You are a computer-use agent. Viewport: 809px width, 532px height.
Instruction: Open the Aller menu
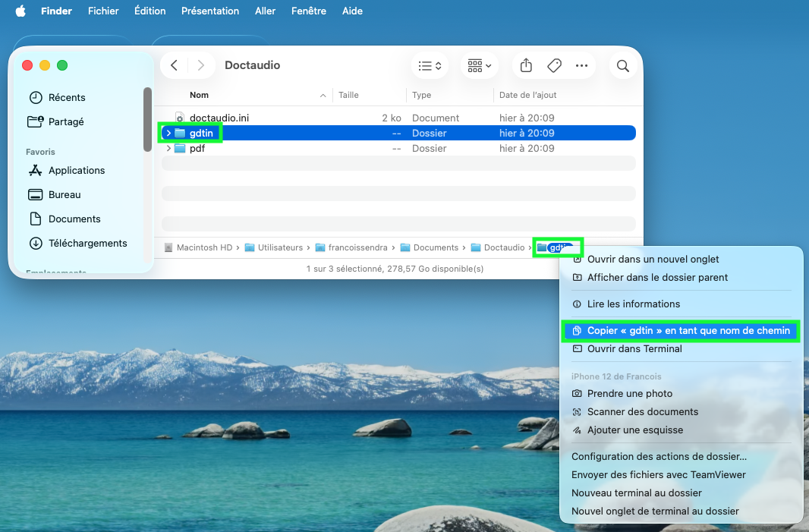[265, 11]
